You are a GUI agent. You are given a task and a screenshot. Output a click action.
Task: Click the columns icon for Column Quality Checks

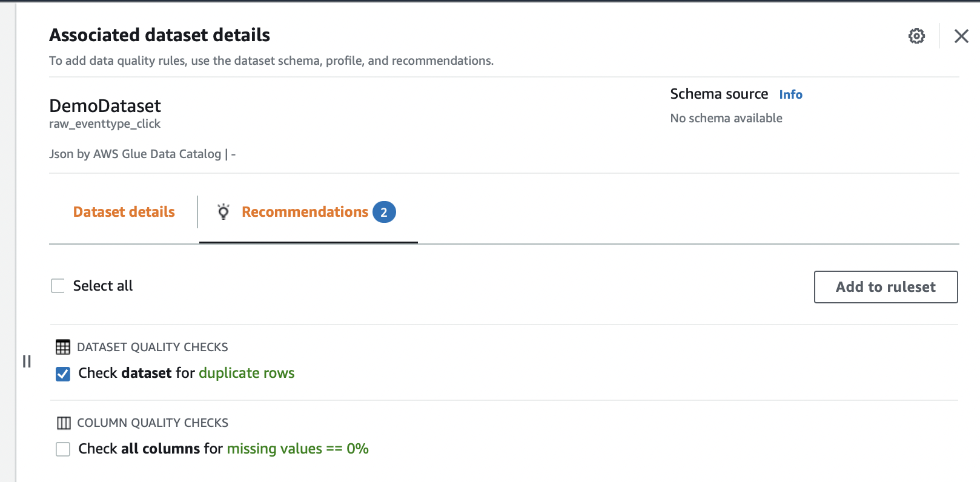[x=63, y=423]
